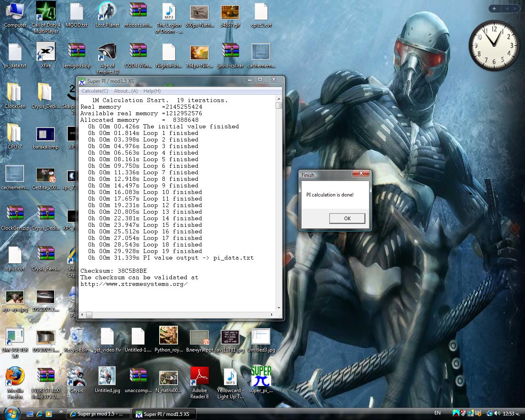Click the sidebar add gadget plus button
525x420 pixels.
(494, 8)
